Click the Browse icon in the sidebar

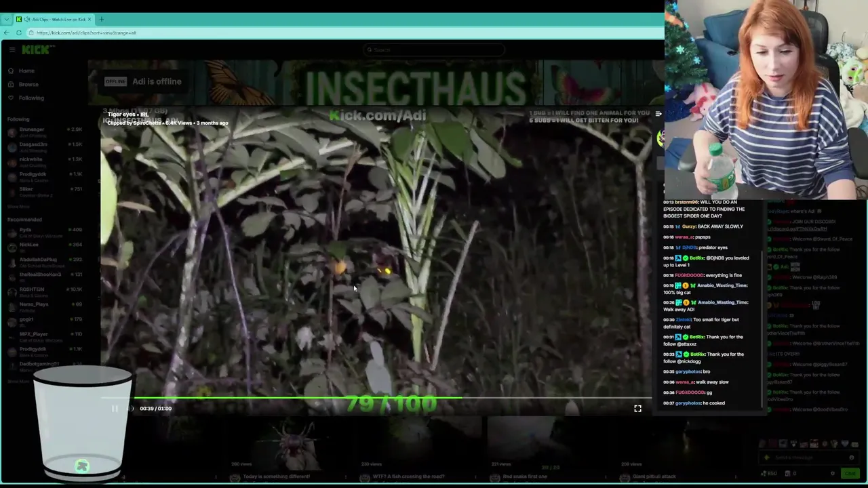coord(11,84)
